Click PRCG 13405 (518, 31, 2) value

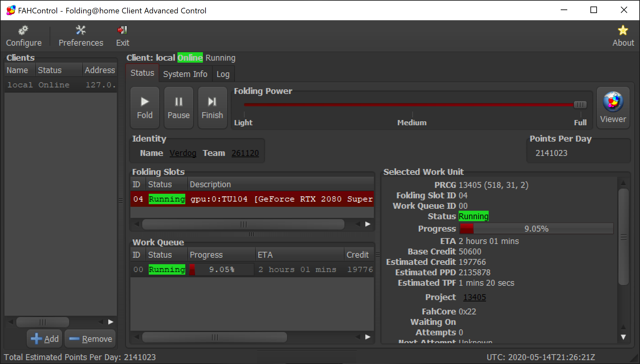pyautogui.click(x=493, y=185)
